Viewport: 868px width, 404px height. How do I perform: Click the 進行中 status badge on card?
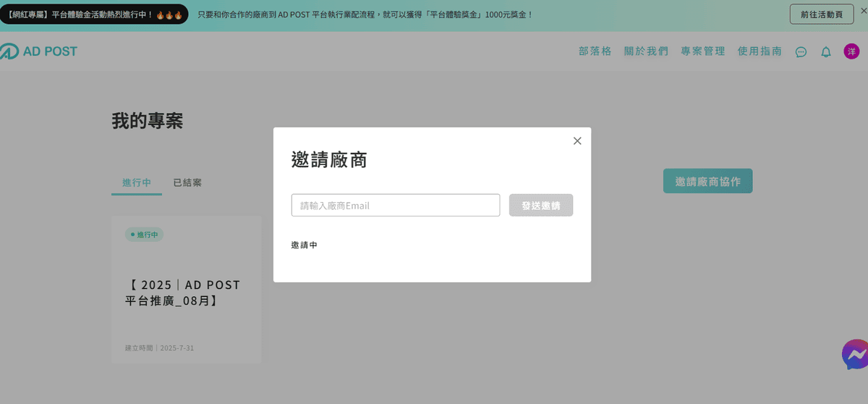pyautogui.click(x=144, y=235)
